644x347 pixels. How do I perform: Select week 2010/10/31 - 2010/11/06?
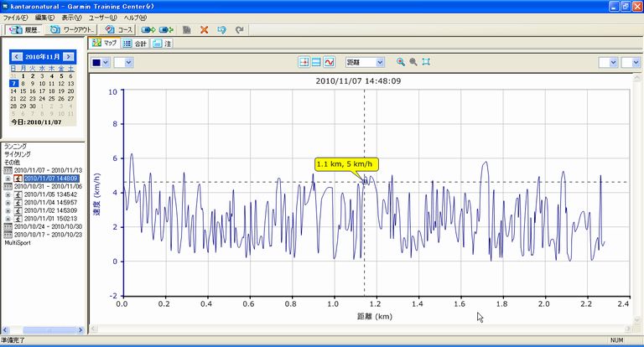[x=48, y=186]
